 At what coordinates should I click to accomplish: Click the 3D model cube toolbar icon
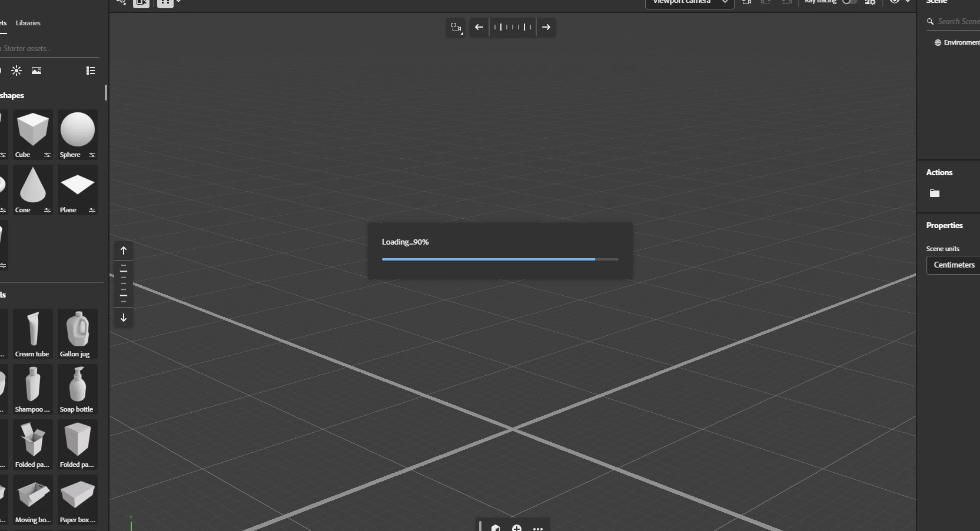coord(496,527)
